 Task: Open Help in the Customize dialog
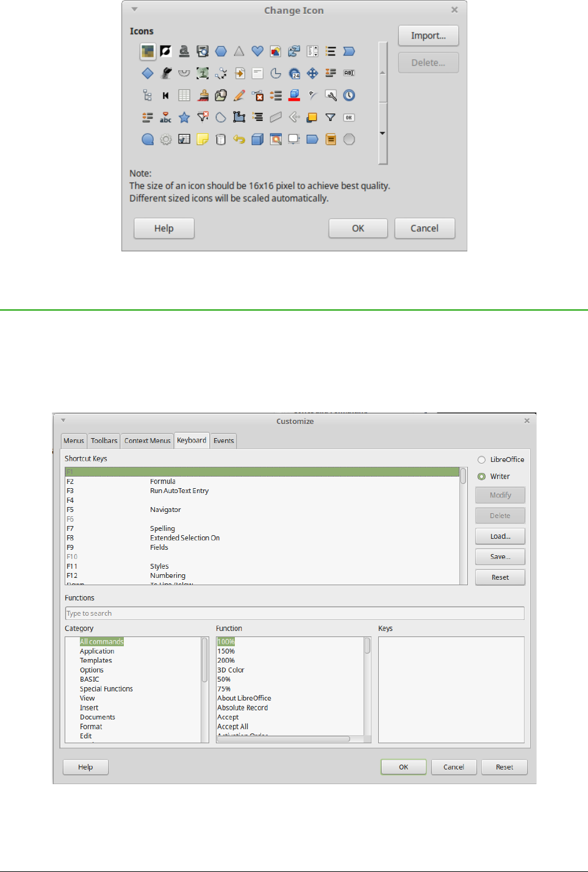(x=85, y=767)
